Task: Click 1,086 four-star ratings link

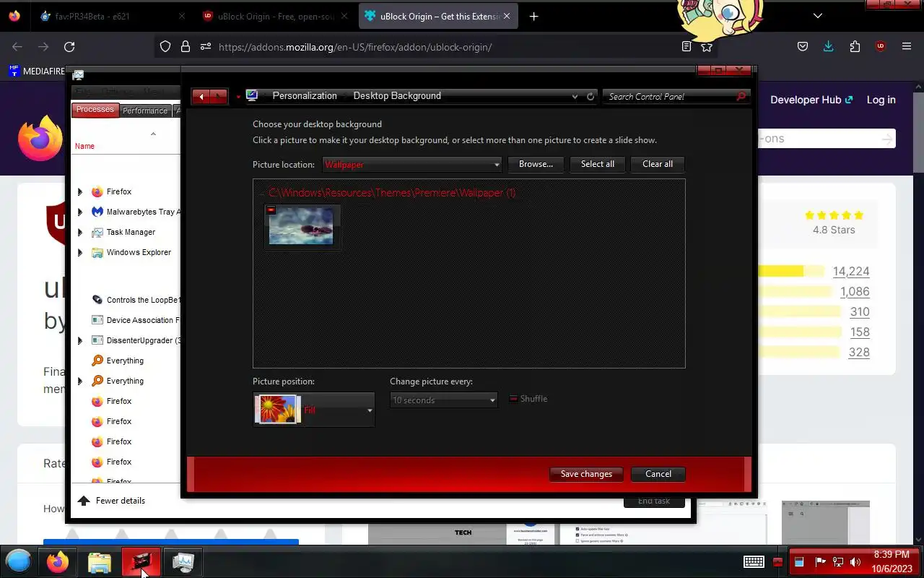Action: (855, 292)
